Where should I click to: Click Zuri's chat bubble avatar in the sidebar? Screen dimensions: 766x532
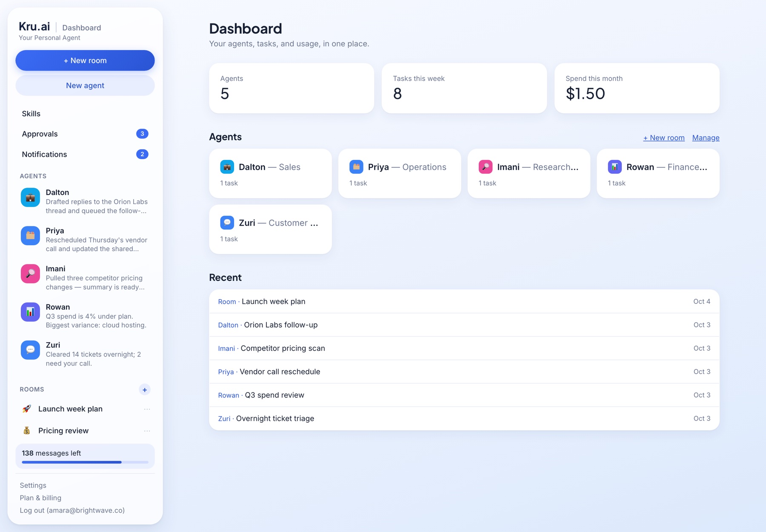coord(30,350)
